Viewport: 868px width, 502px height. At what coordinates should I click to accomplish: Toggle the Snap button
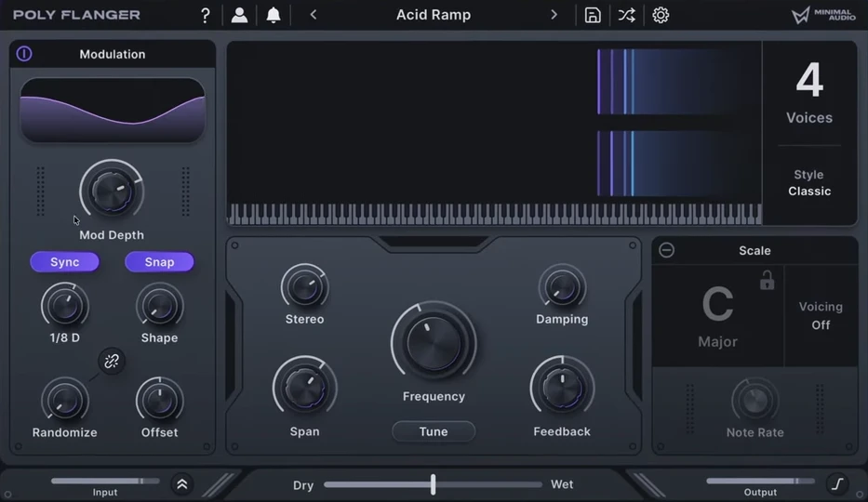pos(159,262)
